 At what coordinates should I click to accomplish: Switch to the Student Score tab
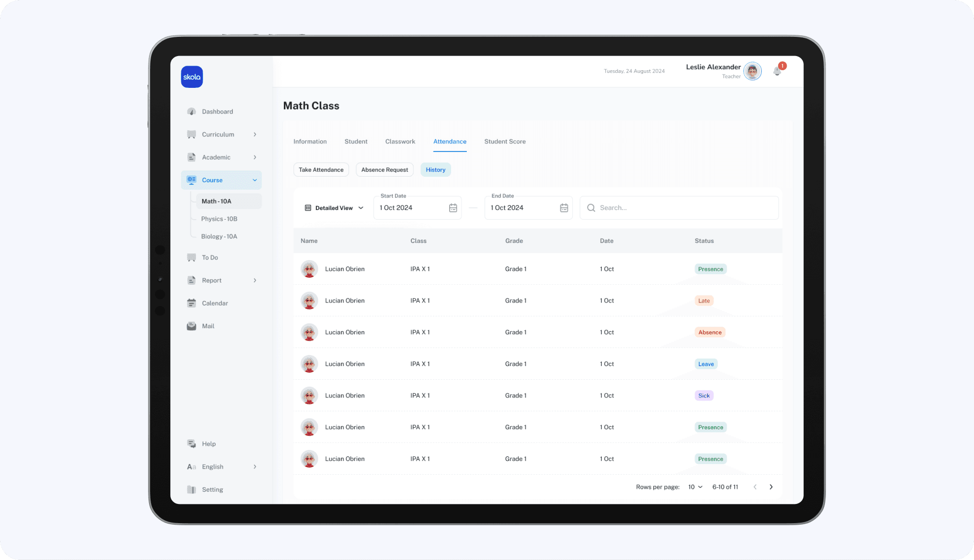[x=505, y=142]
